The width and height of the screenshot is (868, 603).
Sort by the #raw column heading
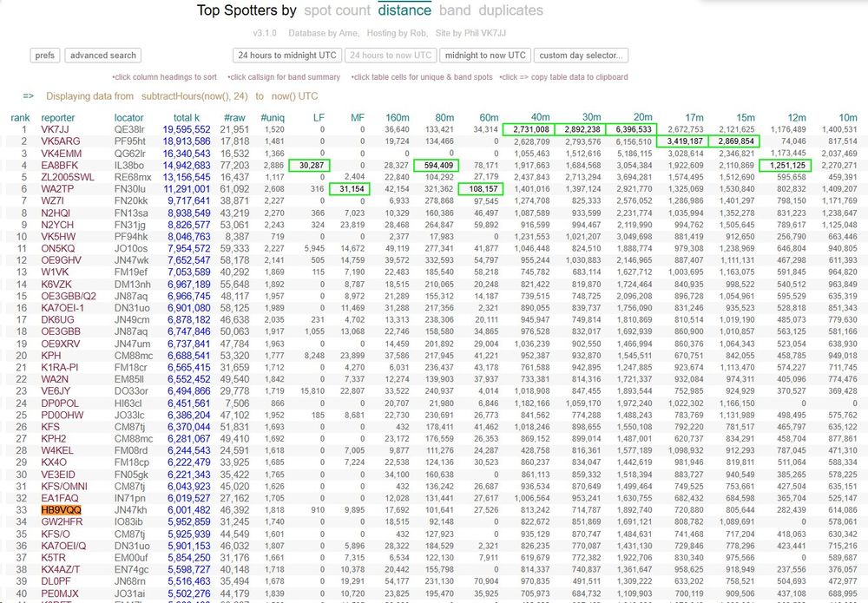pyautogui.click(x=234, y=117)
